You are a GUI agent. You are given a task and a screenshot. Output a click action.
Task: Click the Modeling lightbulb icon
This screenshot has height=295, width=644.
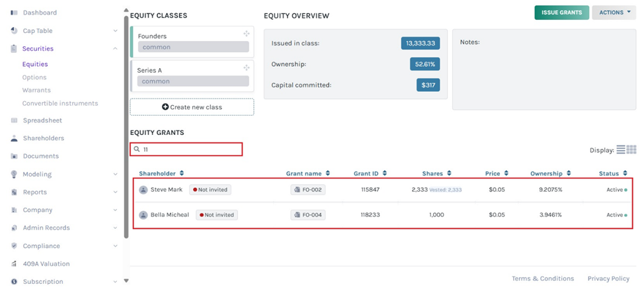[15, 174]
